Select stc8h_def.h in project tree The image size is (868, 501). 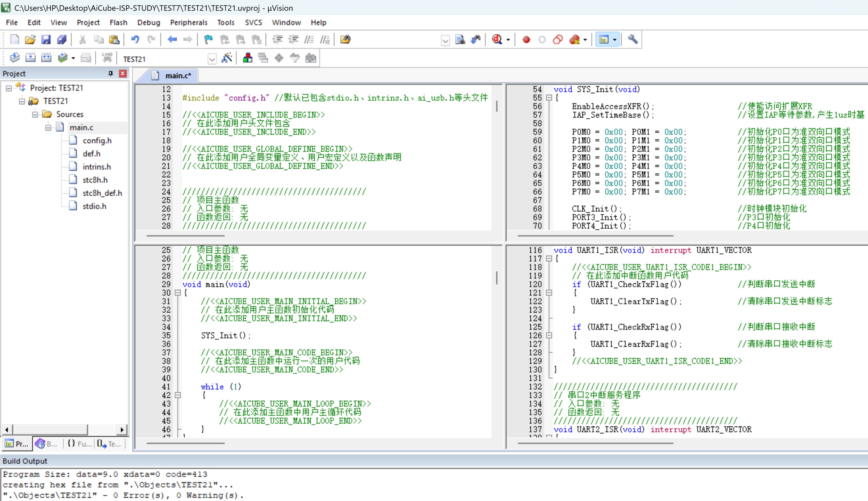pos(102,193)
